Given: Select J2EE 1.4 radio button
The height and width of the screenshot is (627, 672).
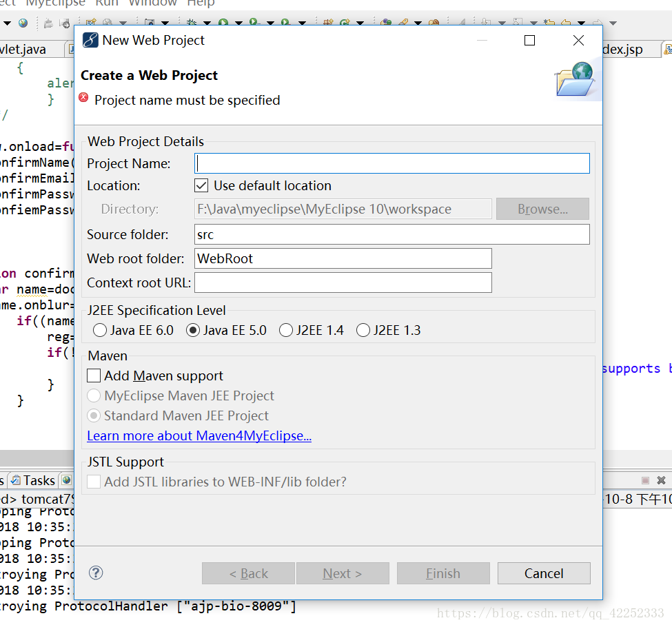Looking at the screenshot, I should pos(286,330).
